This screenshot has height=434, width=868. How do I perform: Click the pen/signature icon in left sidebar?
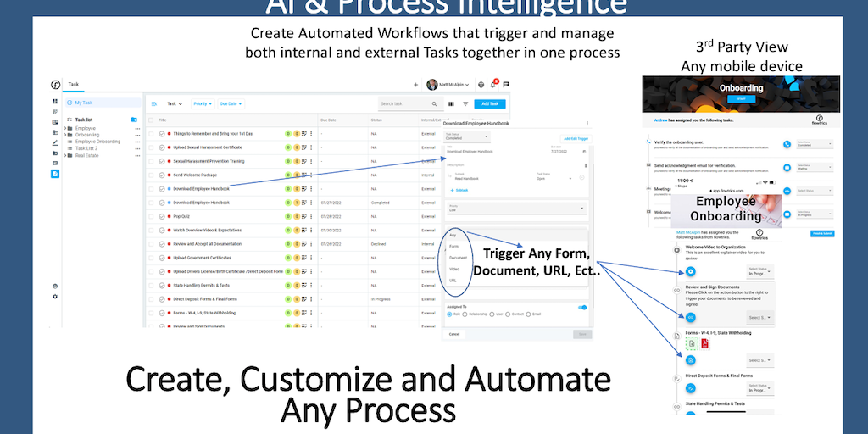point(55,142)
